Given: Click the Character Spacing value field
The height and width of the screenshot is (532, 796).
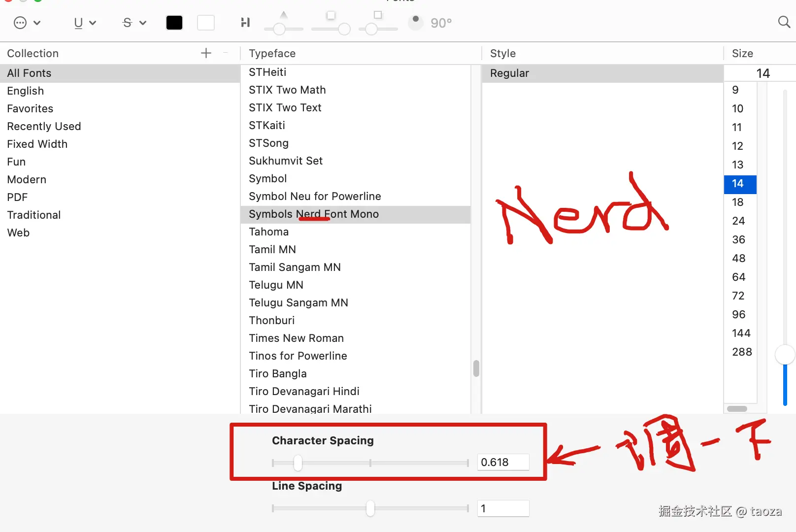Looking at the screenshot, I should click(x=503, y=462).
